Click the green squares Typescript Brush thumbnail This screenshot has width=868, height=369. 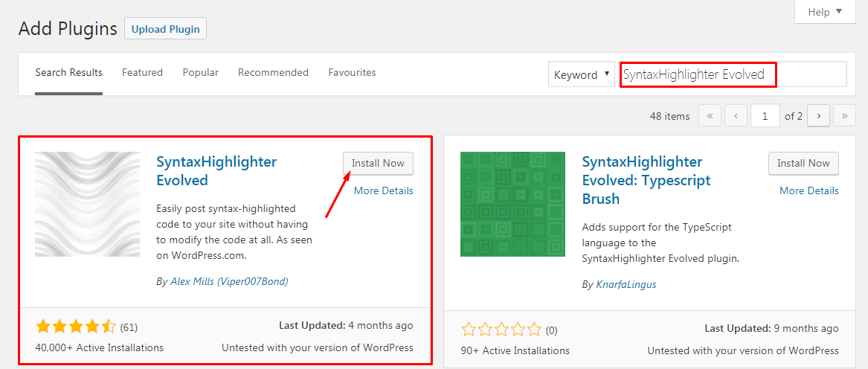[512, 205]
